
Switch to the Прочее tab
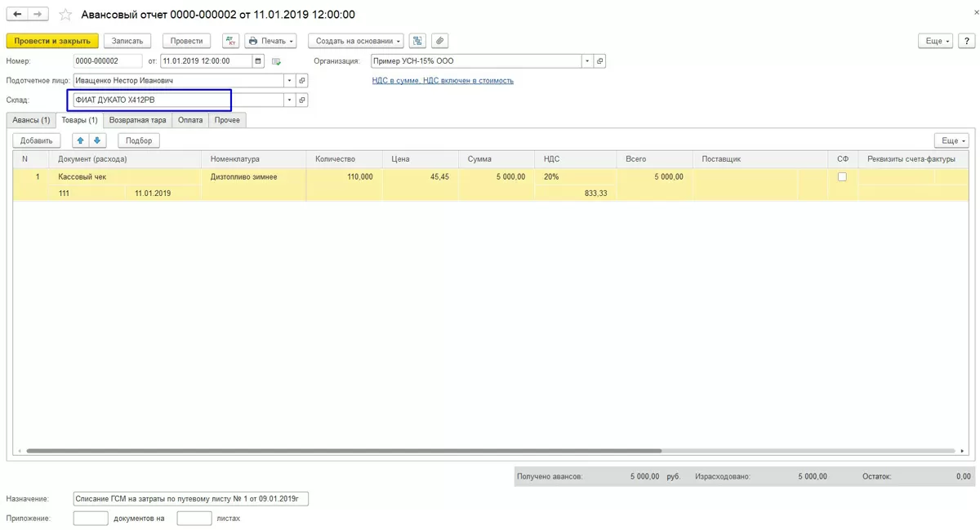click(227, 120)
